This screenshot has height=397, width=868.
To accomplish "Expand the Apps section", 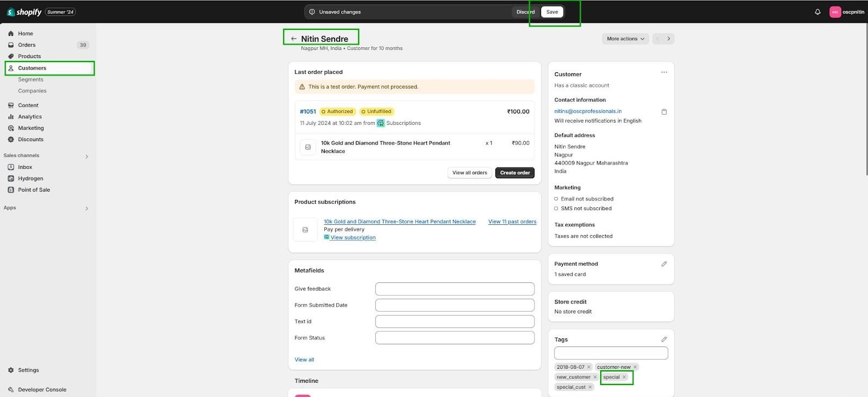I will click(87, 208).
